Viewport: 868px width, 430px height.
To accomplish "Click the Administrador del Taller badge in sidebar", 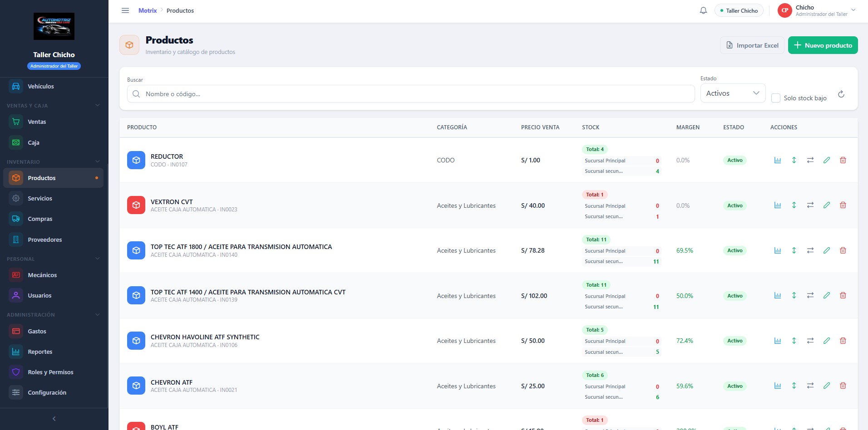I will point(54,66).
